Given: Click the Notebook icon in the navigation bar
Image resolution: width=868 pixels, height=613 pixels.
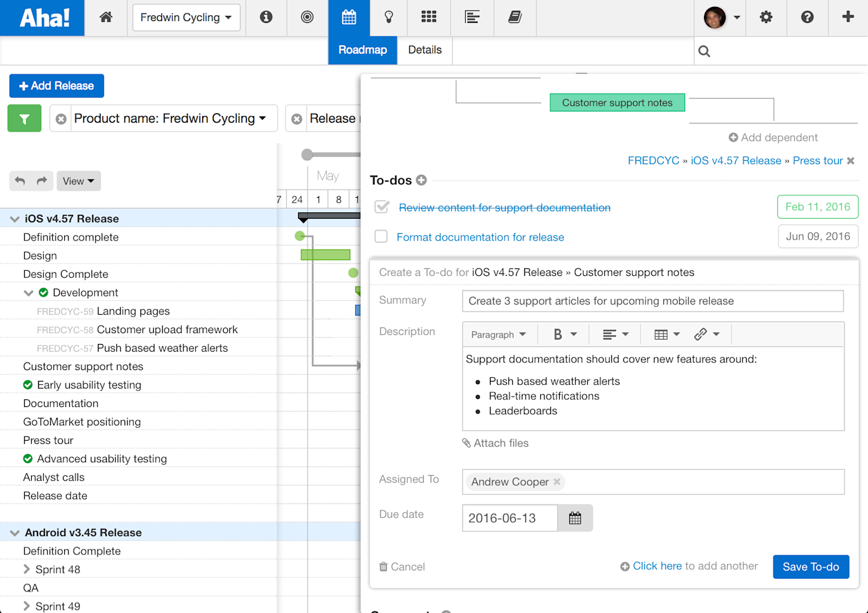Looking at the screenshot, I should (x=515, y=18).
